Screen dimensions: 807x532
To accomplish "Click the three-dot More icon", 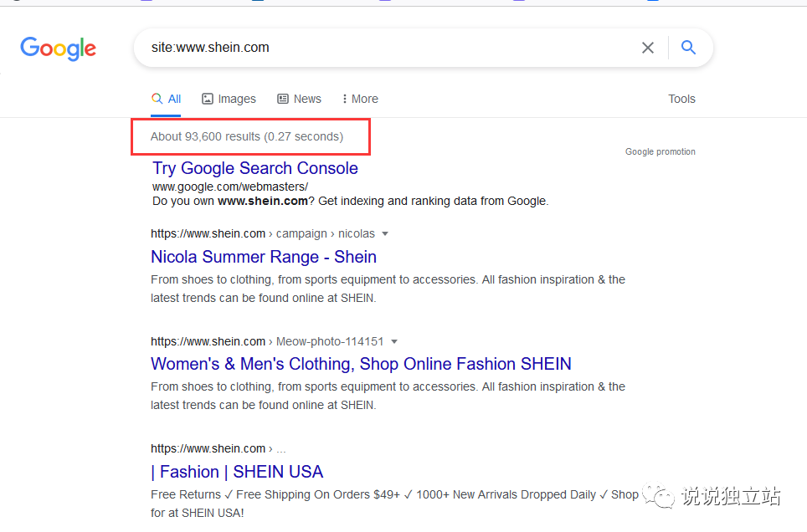I will (x=343, y=99).
